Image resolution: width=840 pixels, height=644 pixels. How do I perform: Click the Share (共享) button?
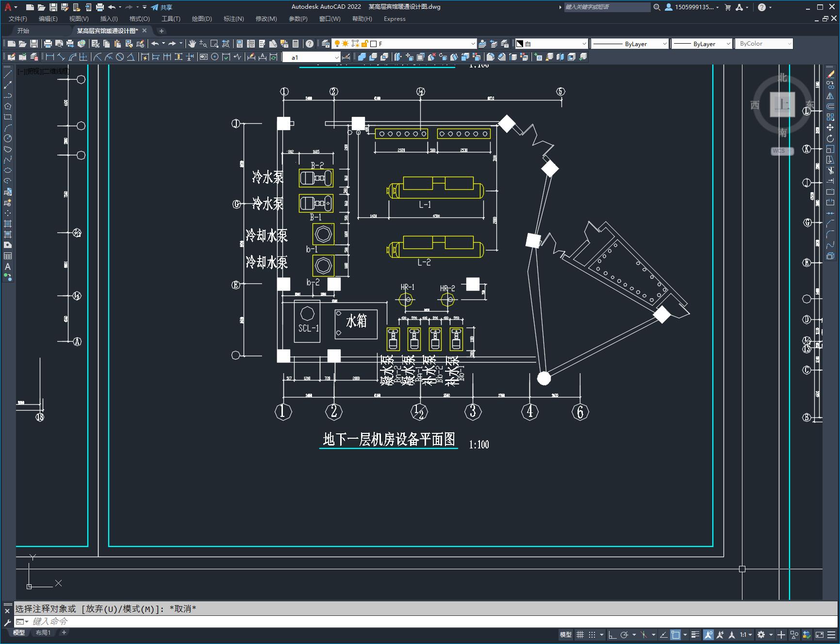coord(162,7)
